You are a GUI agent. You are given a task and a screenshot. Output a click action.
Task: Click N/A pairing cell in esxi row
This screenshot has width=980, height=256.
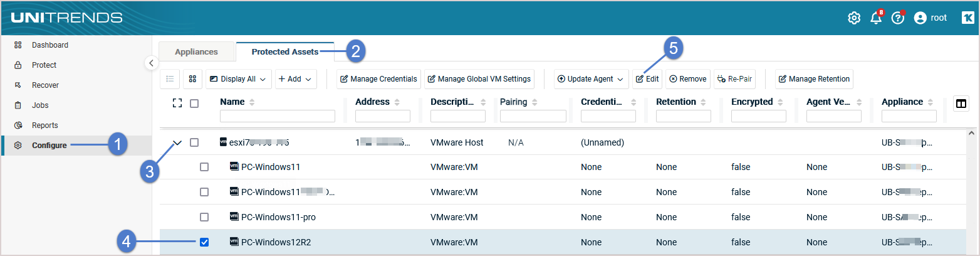click(516, 142)
